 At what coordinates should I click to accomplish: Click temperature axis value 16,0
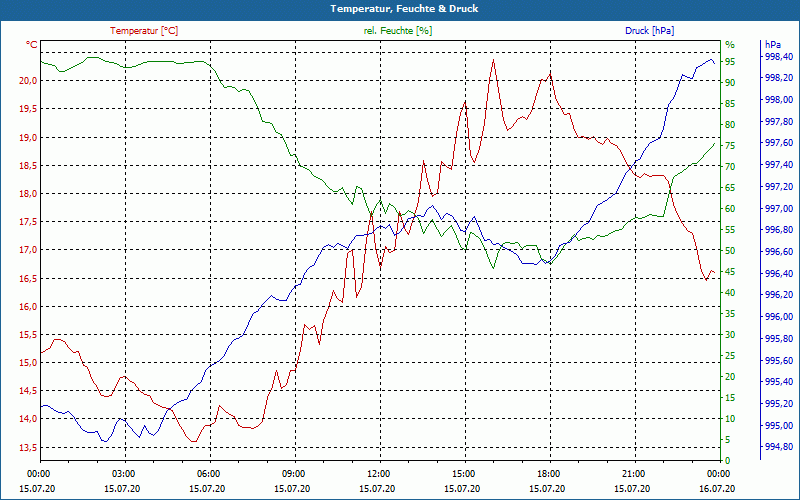tap(29, 306)
